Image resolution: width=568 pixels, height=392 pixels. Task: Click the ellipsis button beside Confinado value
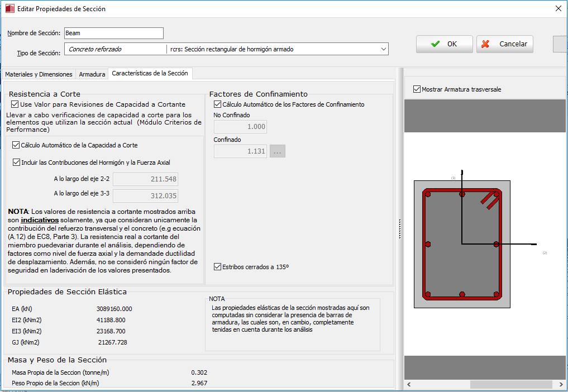pyautogui.click(x=278, y=151)
